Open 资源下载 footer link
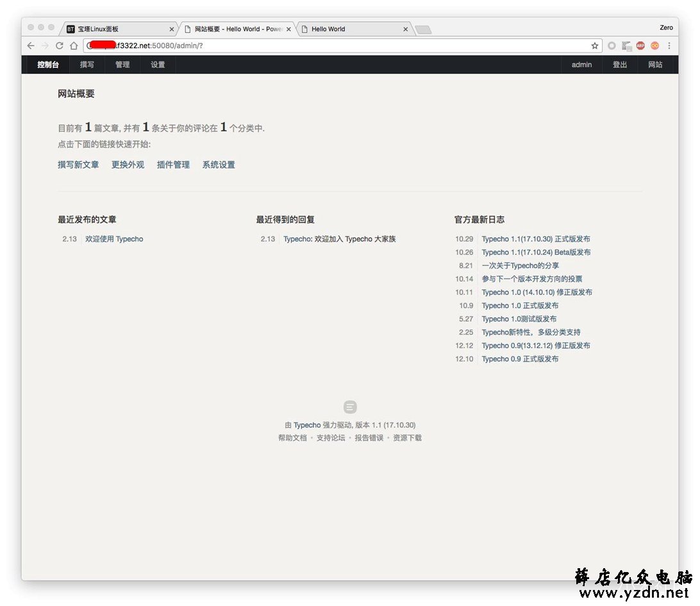The width and height of the screenshot is (700, 606). (407, 438)
